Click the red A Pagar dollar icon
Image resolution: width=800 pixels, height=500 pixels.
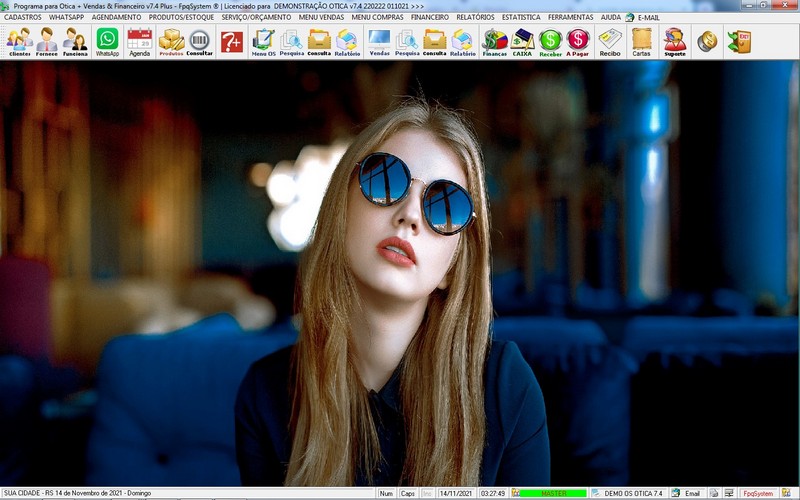pyautogui.click(x=578, y=41)
